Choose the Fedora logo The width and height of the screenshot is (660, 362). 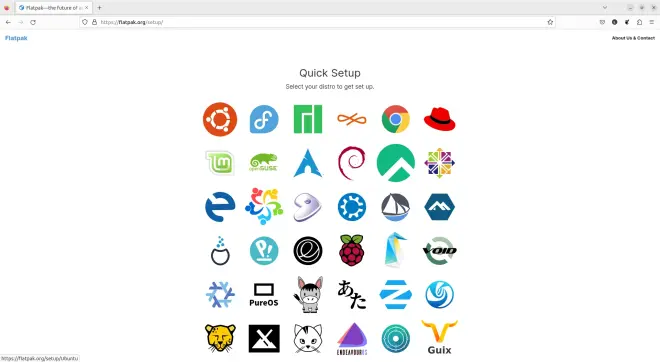pyautogui.click(x=264, y=119)
